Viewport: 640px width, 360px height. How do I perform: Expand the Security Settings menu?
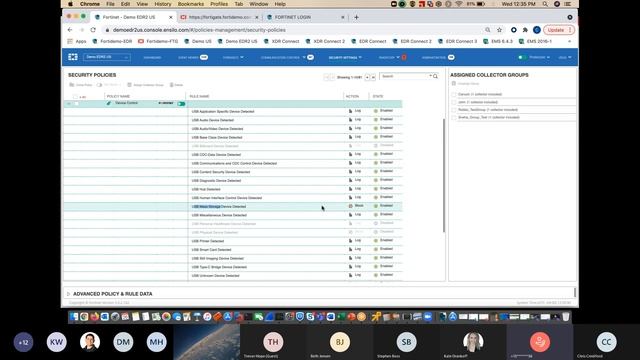[345, 58]
